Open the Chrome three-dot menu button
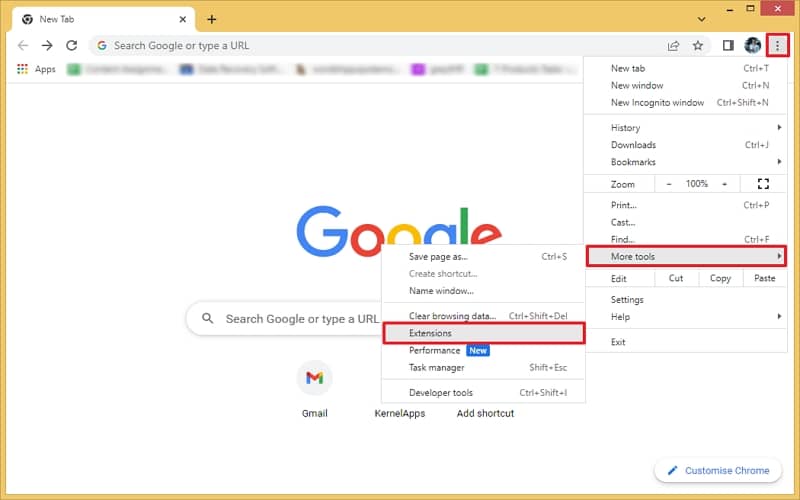 777,45
